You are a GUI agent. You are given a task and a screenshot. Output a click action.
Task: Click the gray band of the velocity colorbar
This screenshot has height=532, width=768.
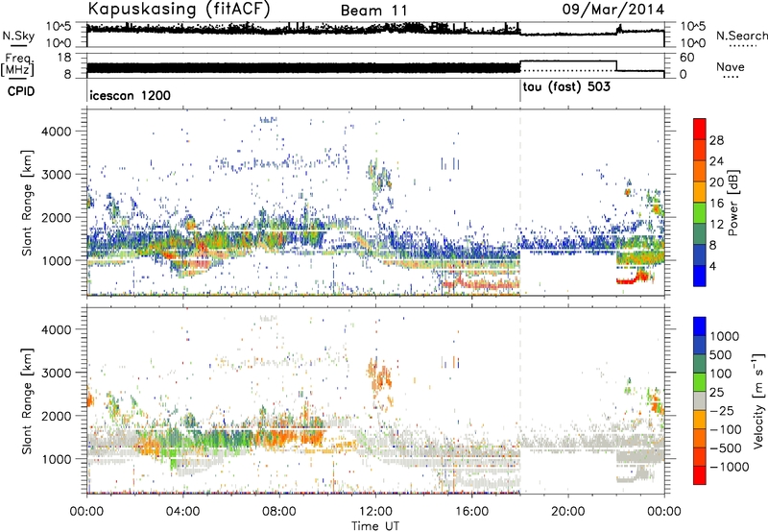click(x=700, y=400)
